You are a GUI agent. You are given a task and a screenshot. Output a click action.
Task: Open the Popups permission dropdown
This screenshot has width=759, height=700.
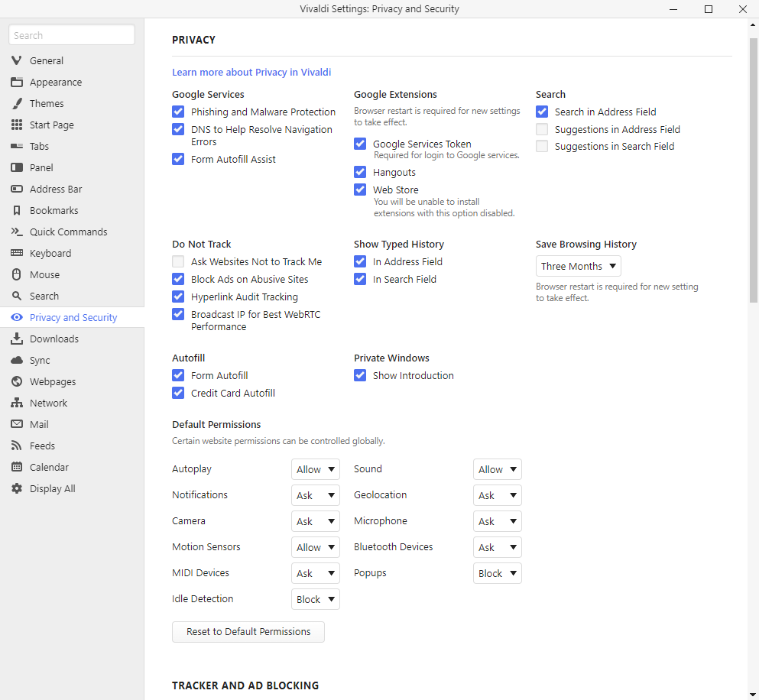tap(498, 573)
